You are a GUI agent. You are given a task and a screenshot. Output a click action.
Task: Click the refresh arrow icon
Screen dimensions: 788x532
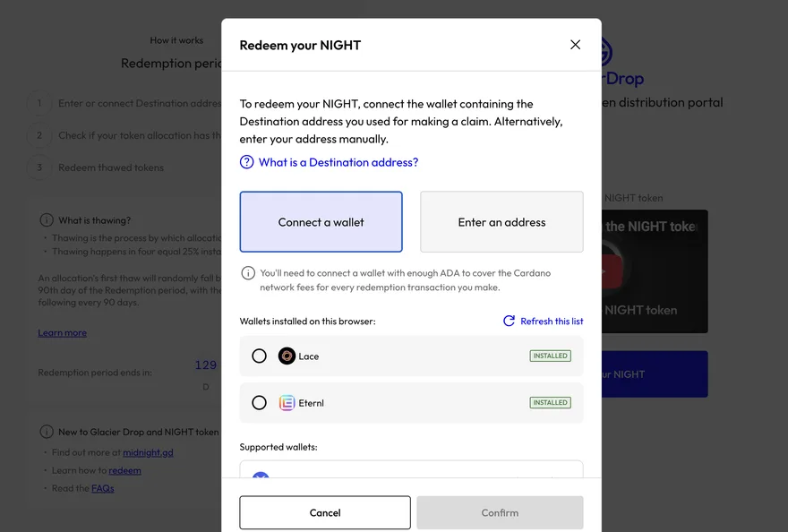[510, 321]
